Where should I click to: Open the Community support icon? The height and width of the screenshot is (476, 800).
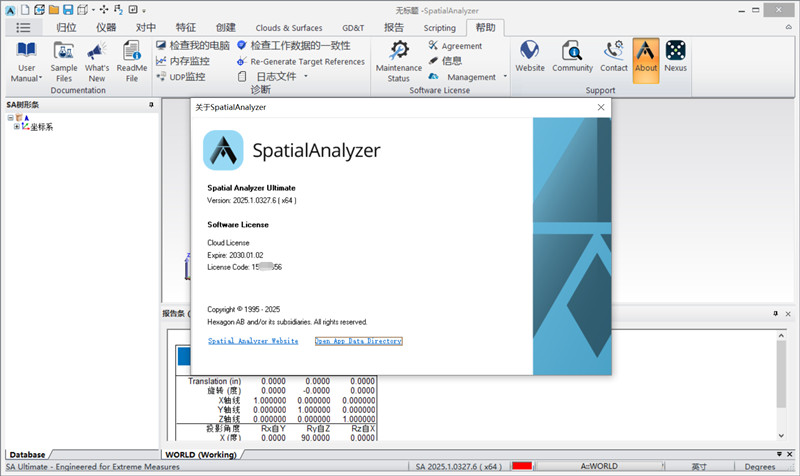pos(572,51)
